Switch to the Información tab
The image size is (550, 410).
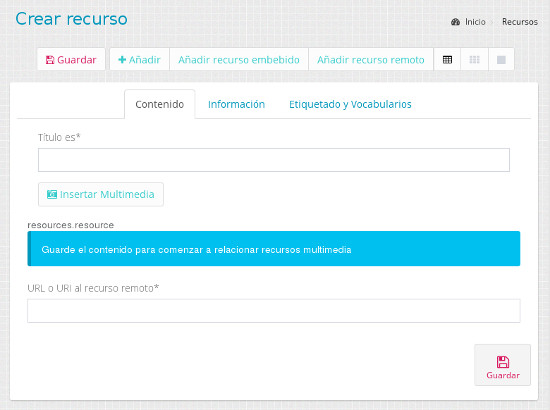(236, 104)
